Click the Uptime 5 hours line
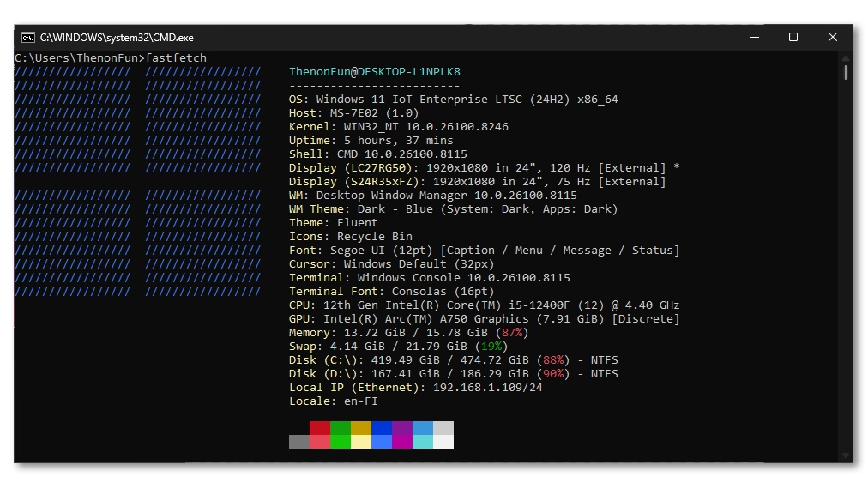Viewport: 868px width, 495px height. 371,140
